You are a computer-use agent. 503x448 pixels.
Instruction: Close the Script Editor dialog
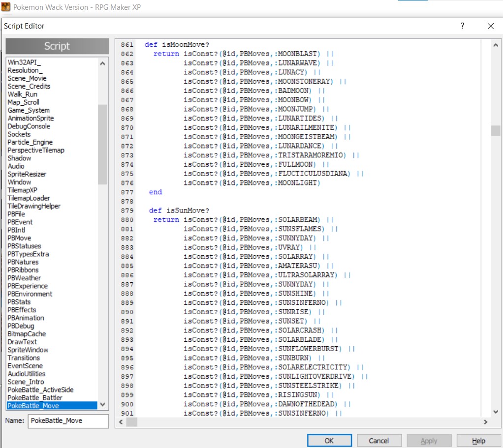[x=490, y=26]
